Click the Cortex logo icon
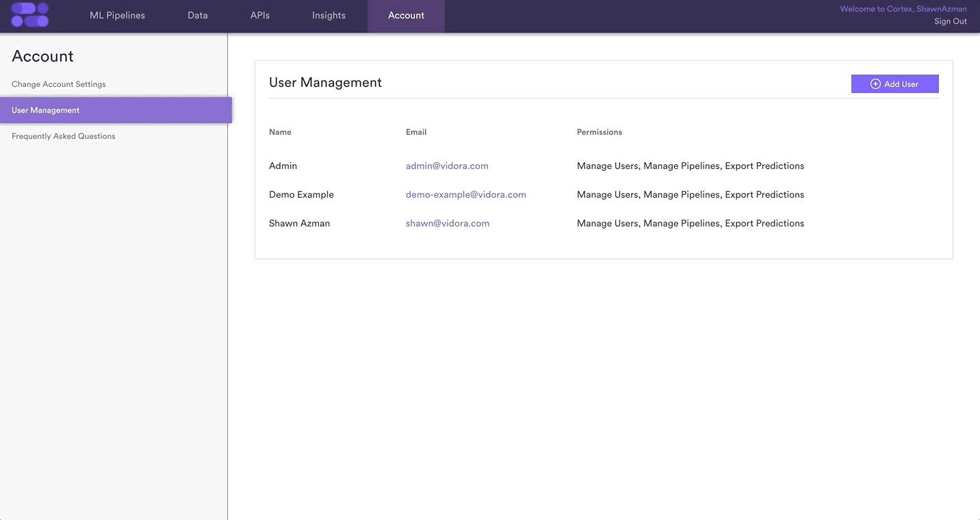The height and width of the screenshot is (520, 980). 30,15
